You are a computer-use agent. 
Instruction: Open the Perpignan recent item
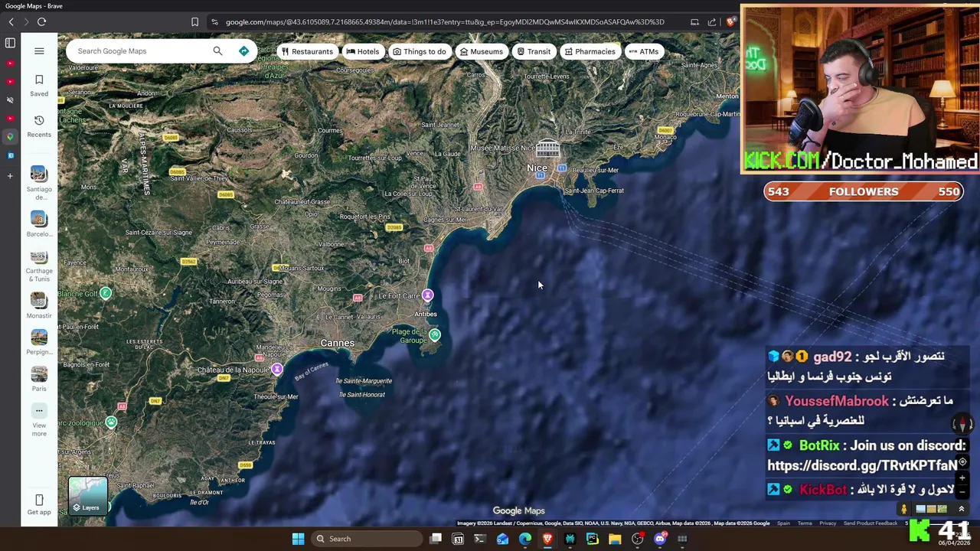point(39,342)
